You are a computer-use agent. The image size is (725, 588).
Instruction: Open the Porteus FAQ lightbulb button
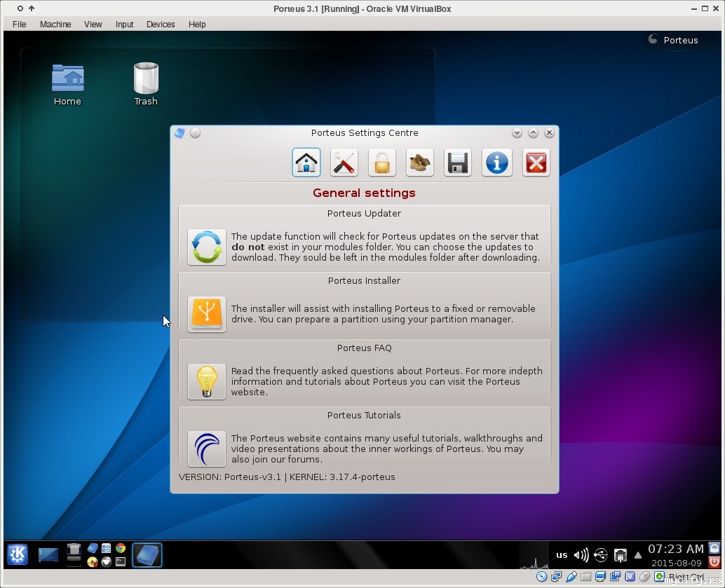coord(207,381)
